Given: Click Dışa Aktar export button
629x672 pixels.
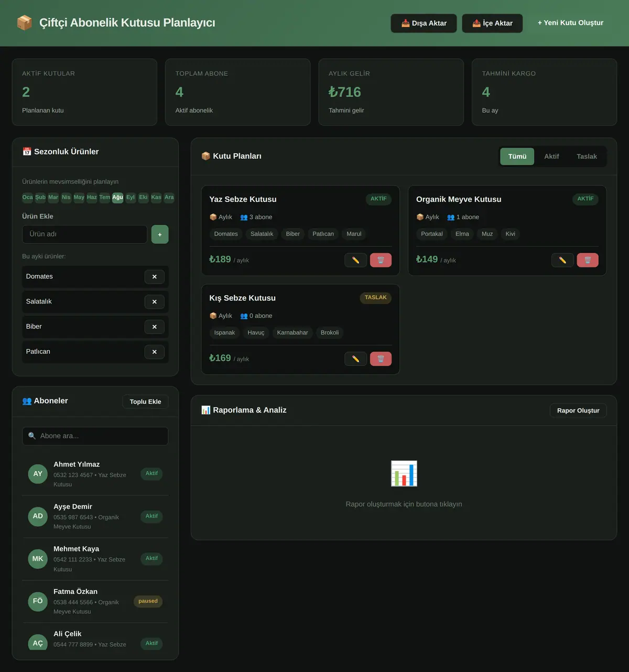Looking at the screenshot, I should 424,23.
